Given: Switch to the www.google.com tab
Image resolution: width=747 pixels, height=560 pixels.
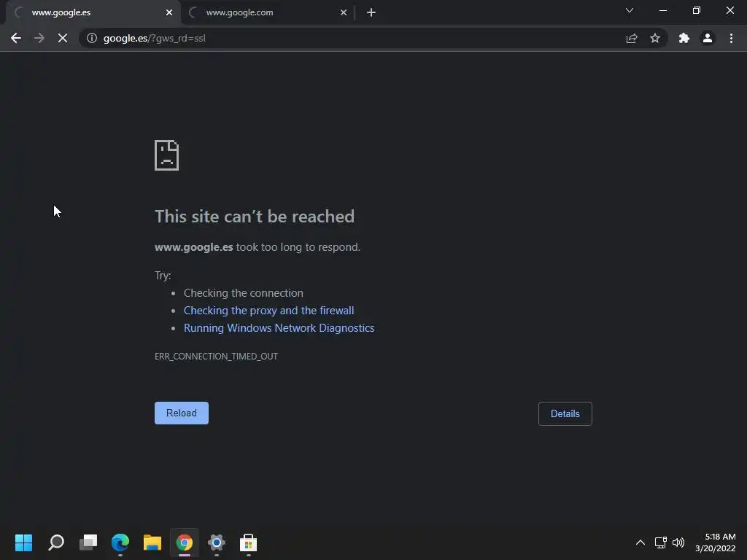Looking at the screenshot, I should point(267,12).
